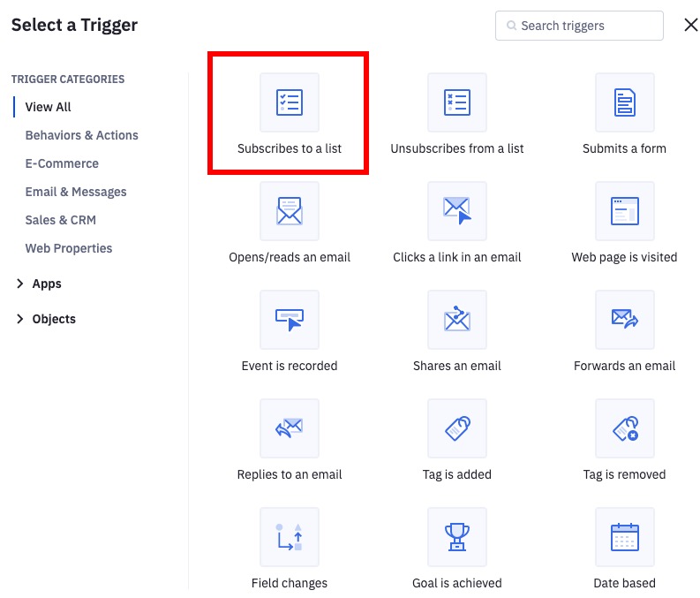
Task: Open the Objects category label
Action: 54,319
